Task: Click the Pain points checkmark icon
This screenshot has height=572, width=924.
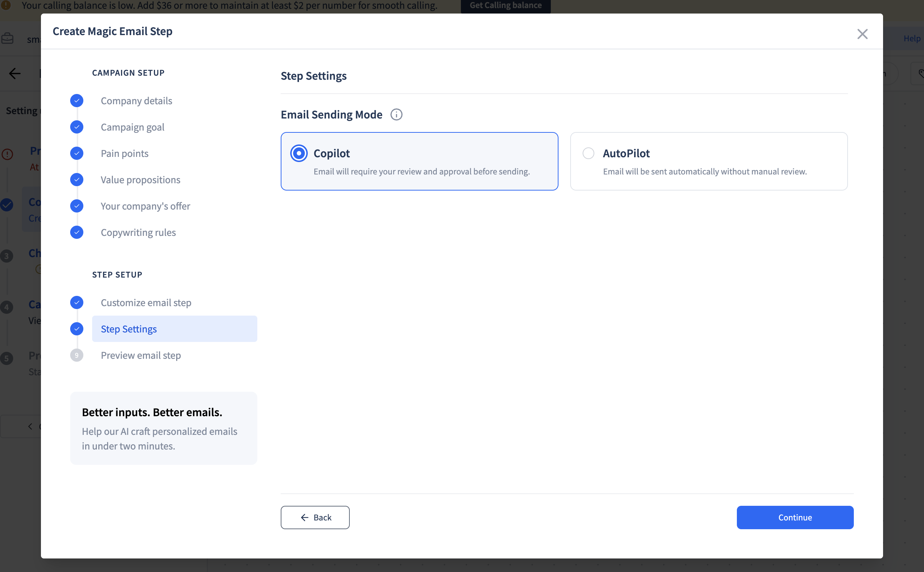Action: point(77,153)
